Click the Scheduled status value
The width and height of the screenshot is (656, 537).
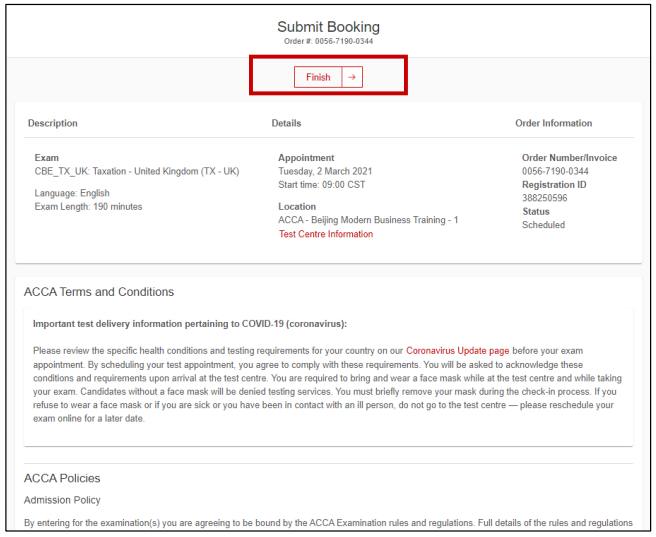click(543, 225)
